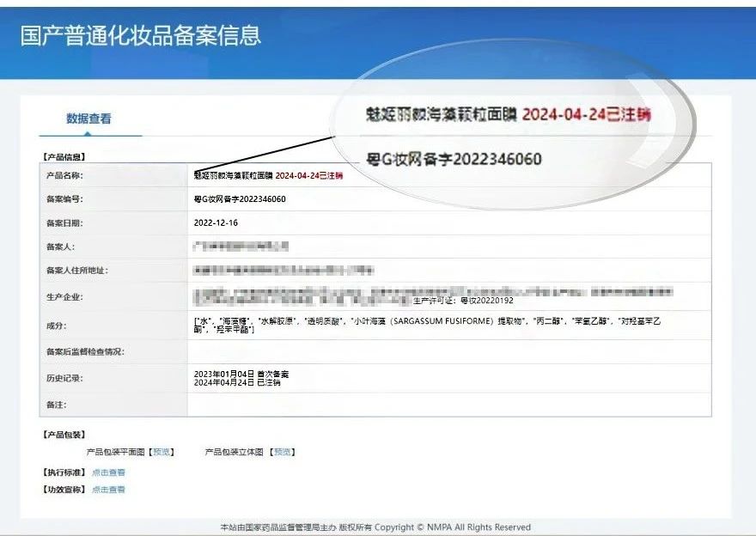This screenshot has height=536, width=756.
Task: Select the 生产企业 row label
Action: (64, 297)
